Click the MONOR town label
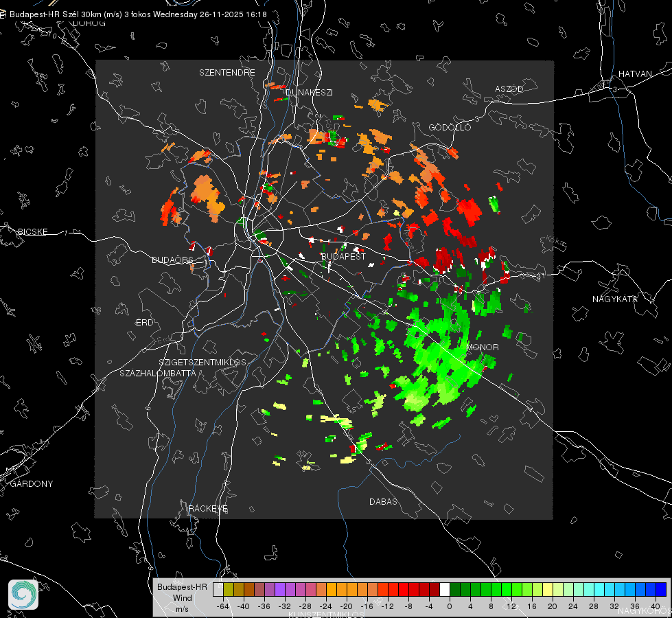 [482, 347]
